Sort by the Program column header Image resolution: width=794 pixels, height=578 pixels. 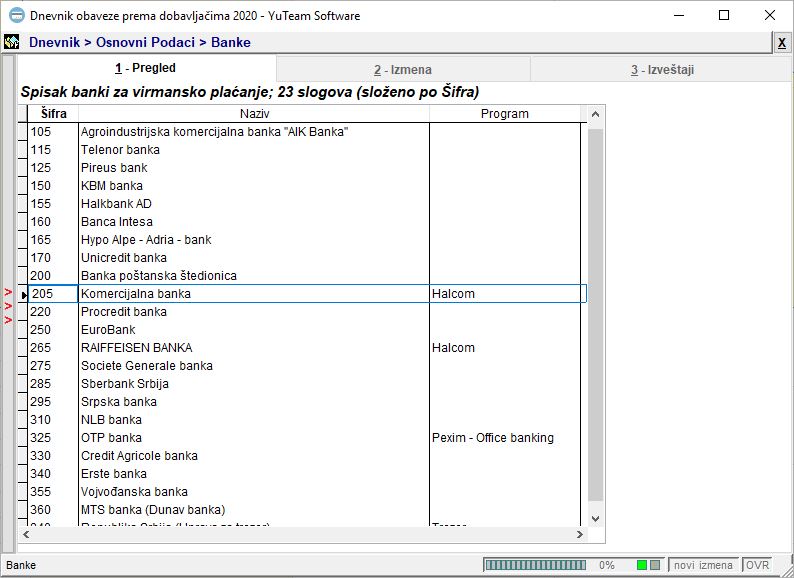coord(505,113)
